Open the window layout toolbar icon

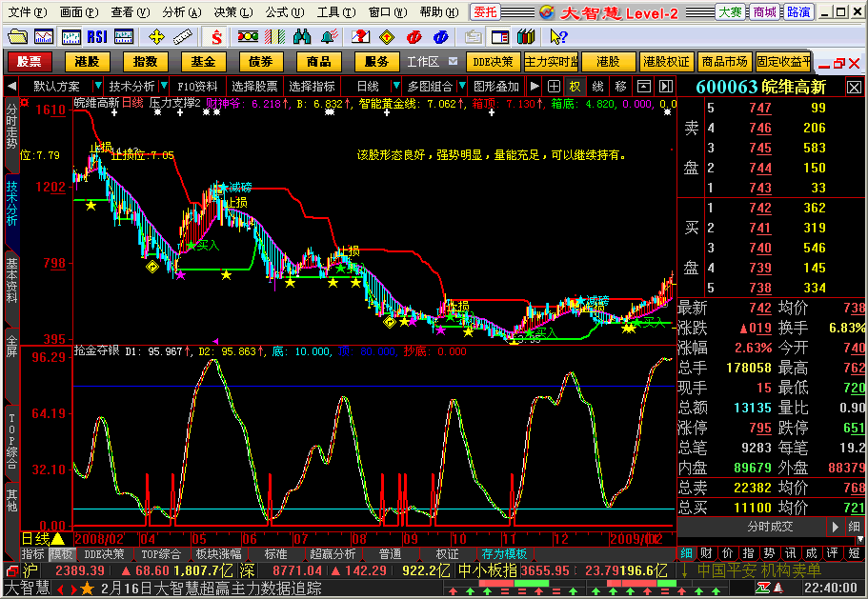[500, 37]
